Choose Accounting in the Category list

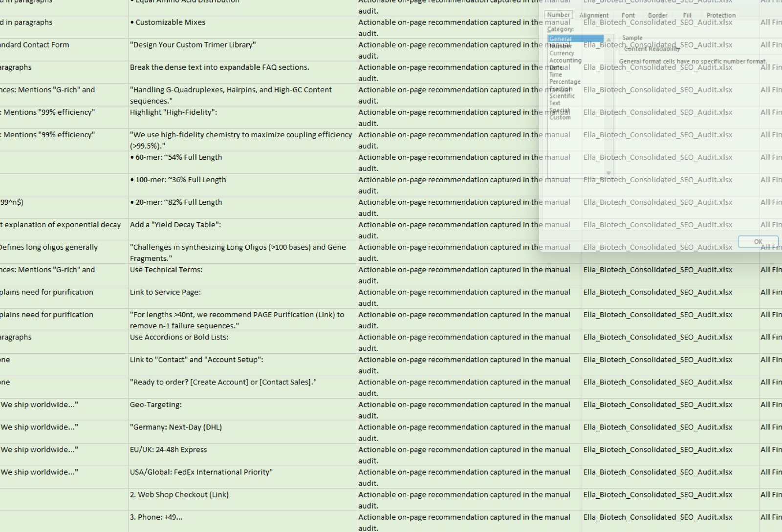click(x=565, y=61)
